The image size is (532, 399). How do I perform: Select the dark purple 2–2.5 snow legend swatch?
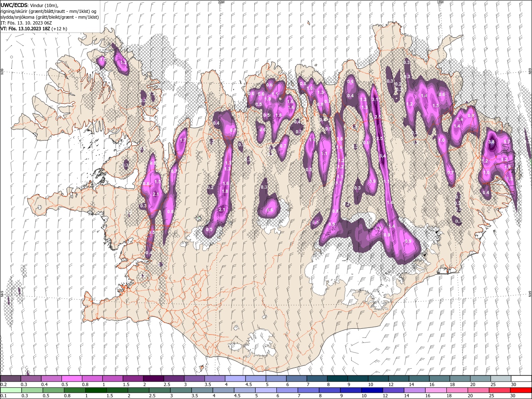[153, 379]
